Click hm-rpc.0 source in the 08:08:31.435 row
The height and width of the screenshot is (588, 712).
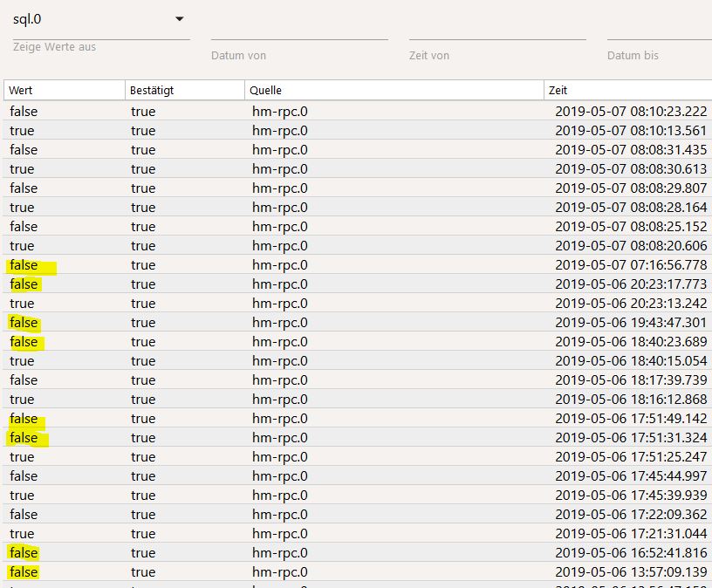click(x=280, y=149)
